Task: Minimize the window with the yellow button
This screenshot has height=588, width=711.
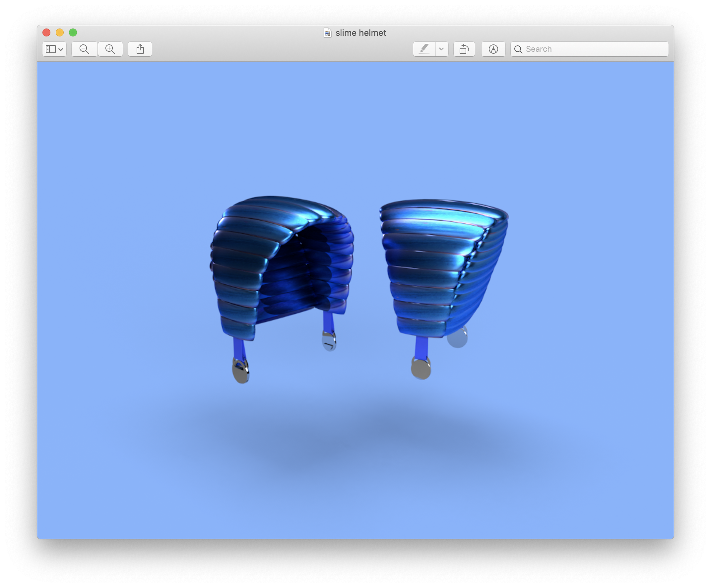Action: (x=60, y=32)
